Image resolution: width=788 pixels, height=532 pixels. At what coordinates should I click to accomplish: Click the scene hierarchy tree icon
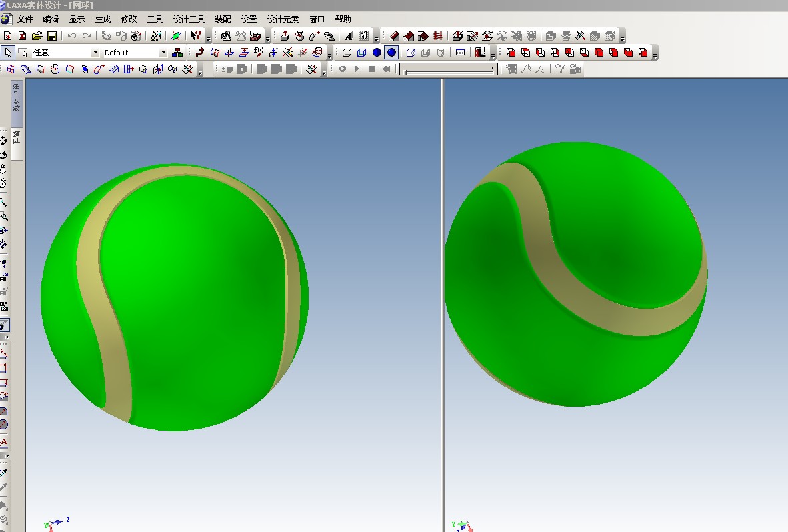click(x=177, y=52)
